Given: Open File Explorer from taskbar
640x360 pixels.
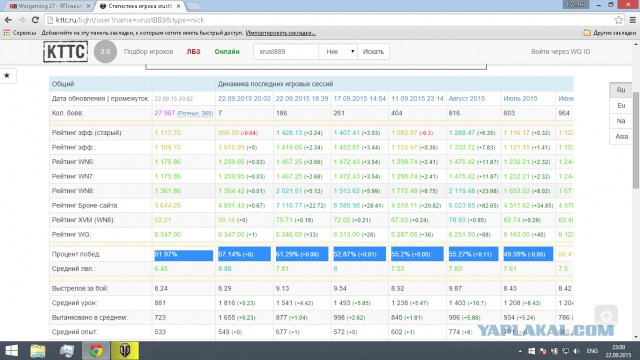Looking at the screenshot, I should [x=38, y=351].
